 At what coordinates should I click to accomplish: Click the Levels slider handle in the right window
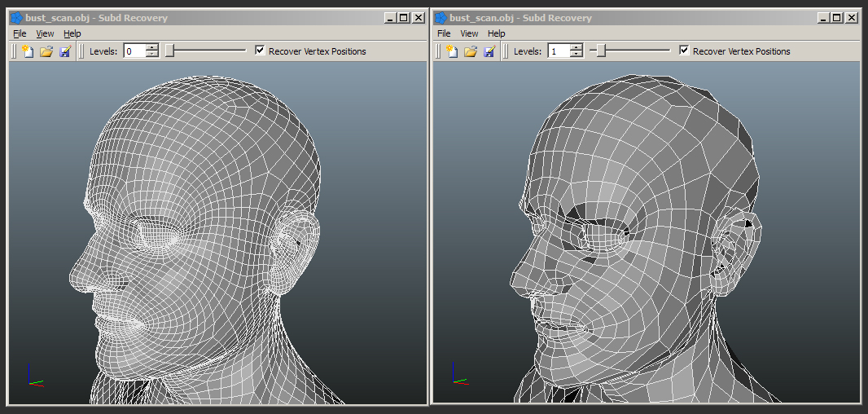[x=601, y=51]
